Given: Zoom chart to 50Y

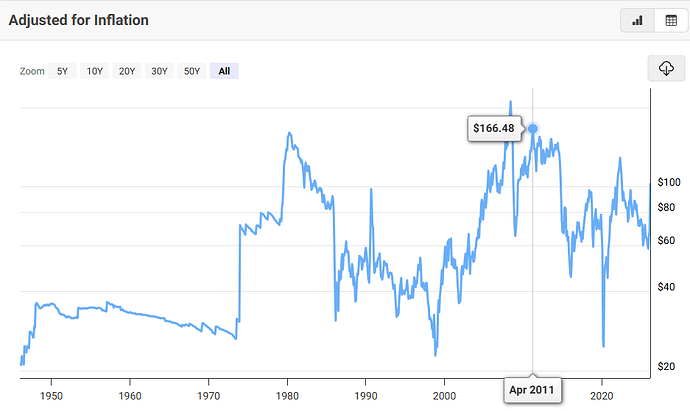Looking at the screenshot, I should pyautogui.click(x=191, y=71).
